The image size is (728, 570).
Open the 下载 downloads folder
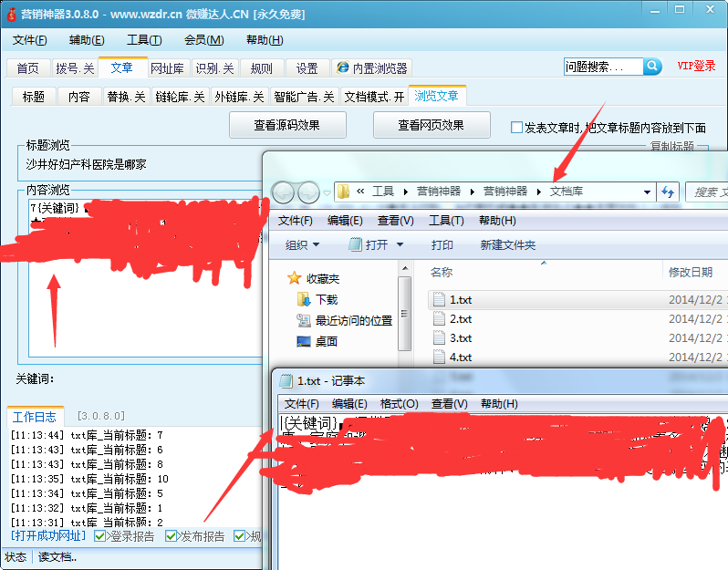click(326, 299)
